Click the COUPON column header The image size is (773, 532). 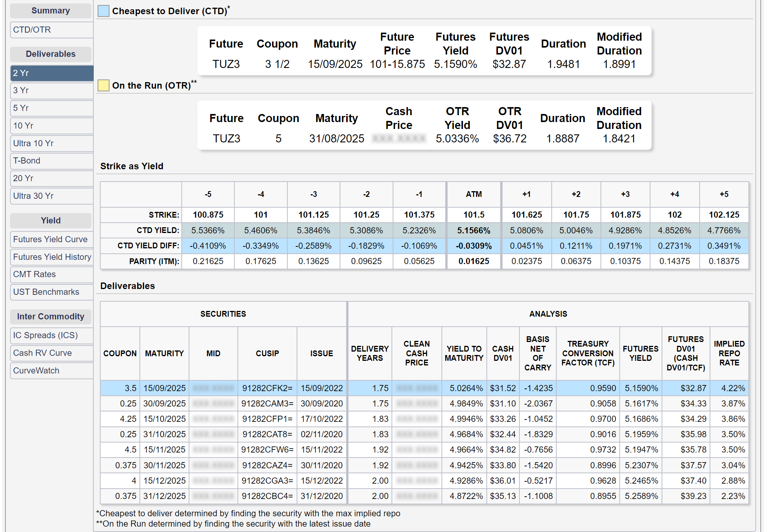coord(120,354)
